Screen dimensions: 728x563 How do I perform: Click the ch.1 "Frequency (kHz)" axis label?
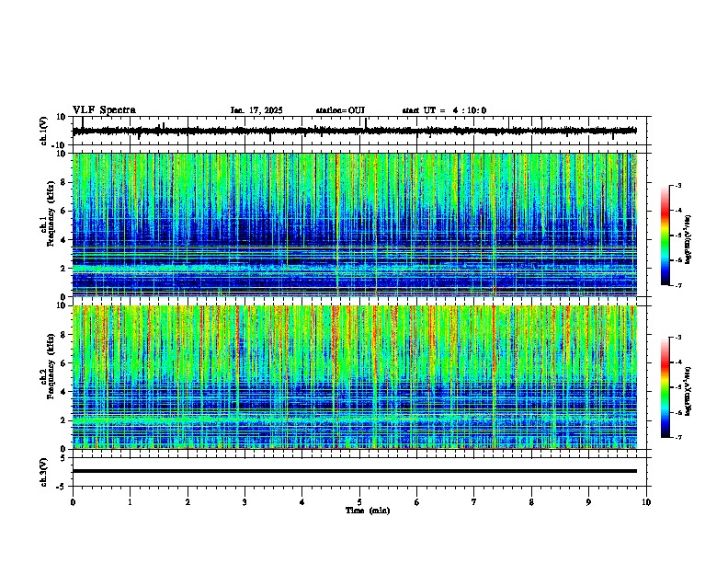[x=51, y=213]
